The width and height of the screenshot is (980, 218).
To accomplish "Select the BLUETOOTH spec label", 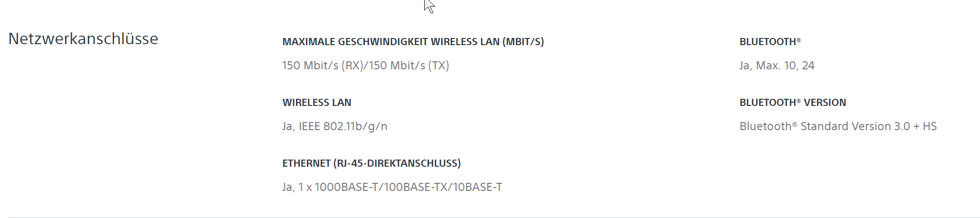I will (x=770, y=42).
